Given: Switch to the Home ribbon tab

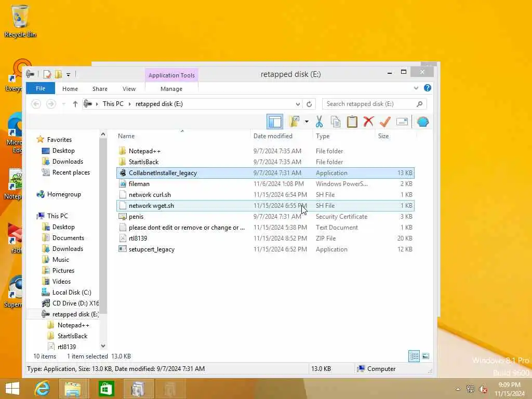Looking at the screenshot, I should coord(70,88).
